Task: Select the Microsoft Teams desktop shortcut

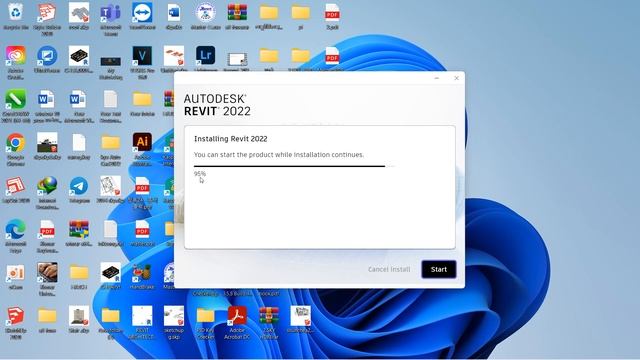Action: click(x=111, y=19)
